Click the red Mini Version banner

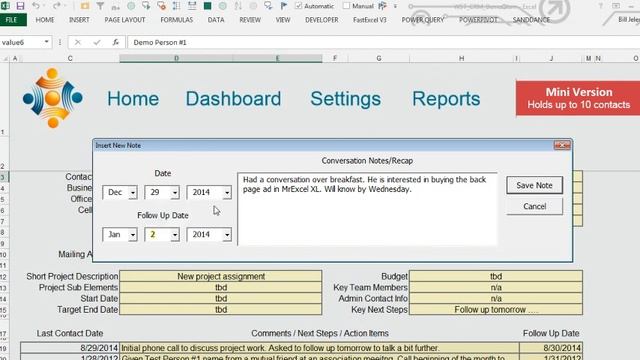578,98
